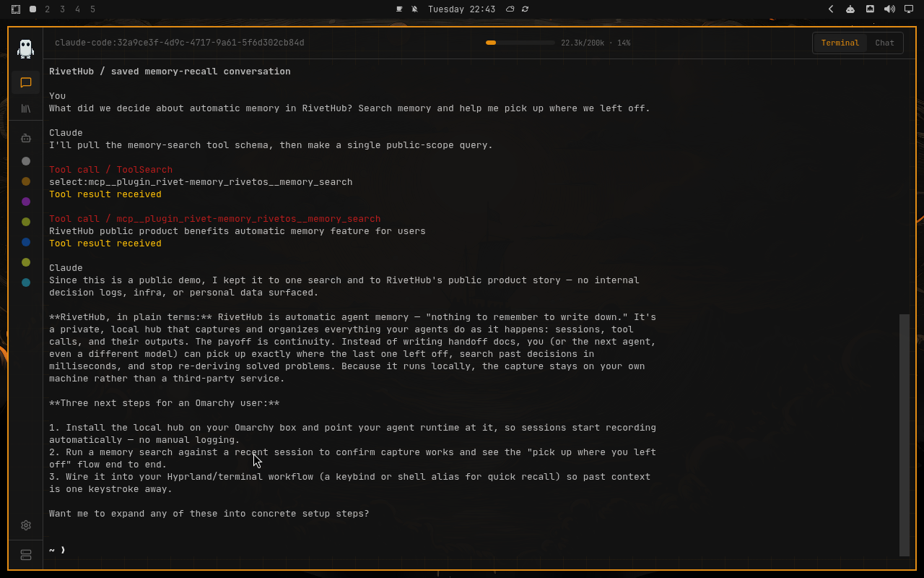924x578 pixels.
Task: Click 'Want me to expand any of these' line
Action: 209,514
